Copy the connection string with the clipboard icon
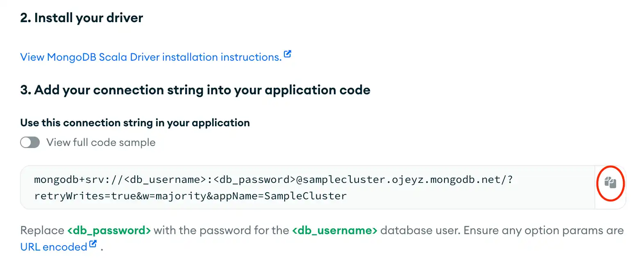 [610, 183]
